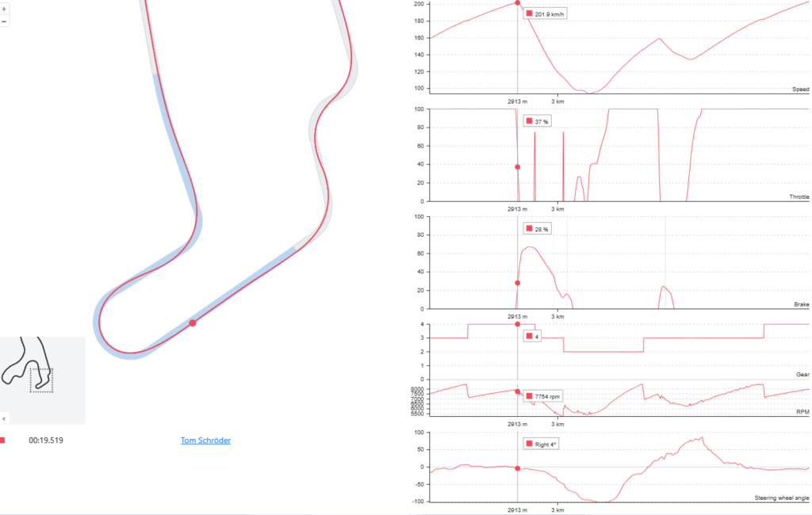
Task: Click the 00:19.519 lap time
Action: (46, 441)
